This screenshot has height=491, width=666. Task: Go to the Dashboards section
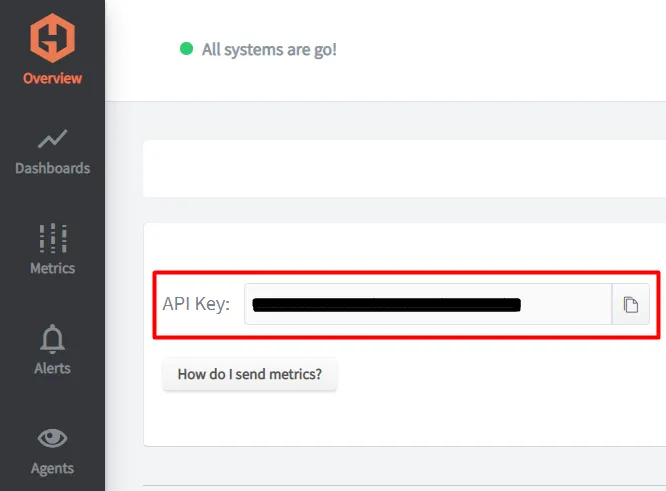coord(52,168)
